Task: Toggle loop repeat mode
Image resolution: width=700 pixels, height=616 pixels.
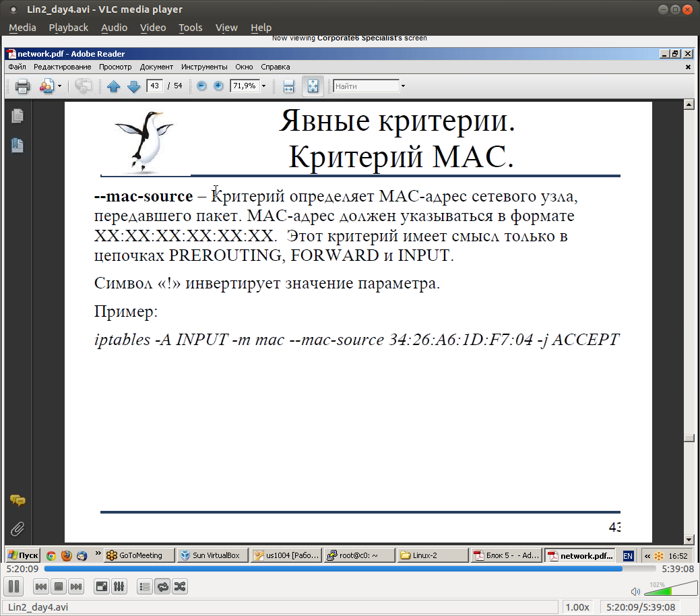Action: (x=162, y=587)
